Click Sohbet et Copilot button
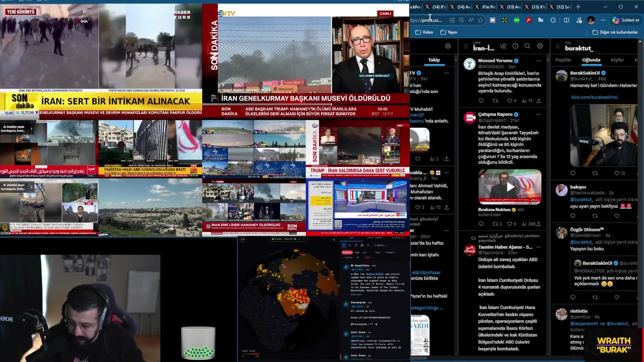The image size is (644, 362). [x=625, y=20]
